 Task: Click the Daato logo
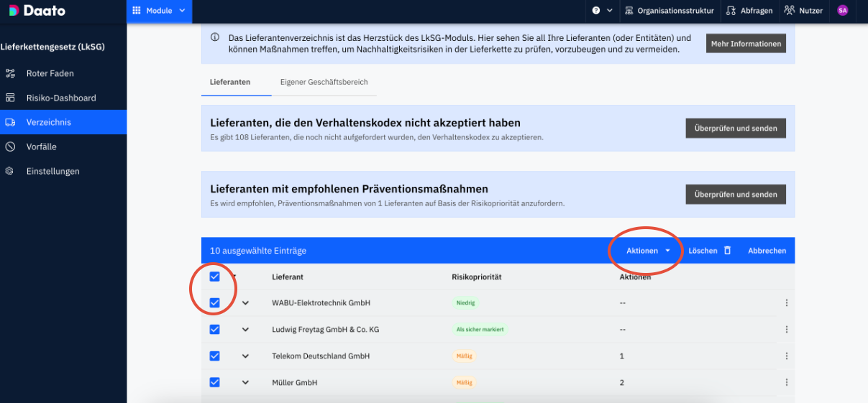click(x=37, y=10)
